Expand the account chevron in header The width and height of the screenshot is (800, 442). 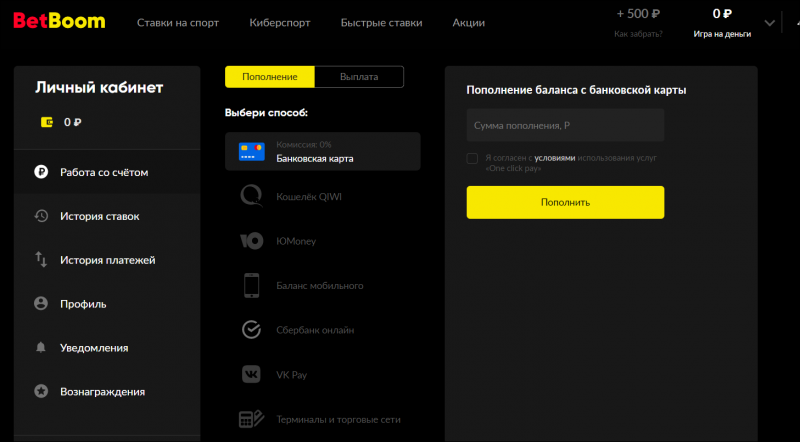coord(769,23)
